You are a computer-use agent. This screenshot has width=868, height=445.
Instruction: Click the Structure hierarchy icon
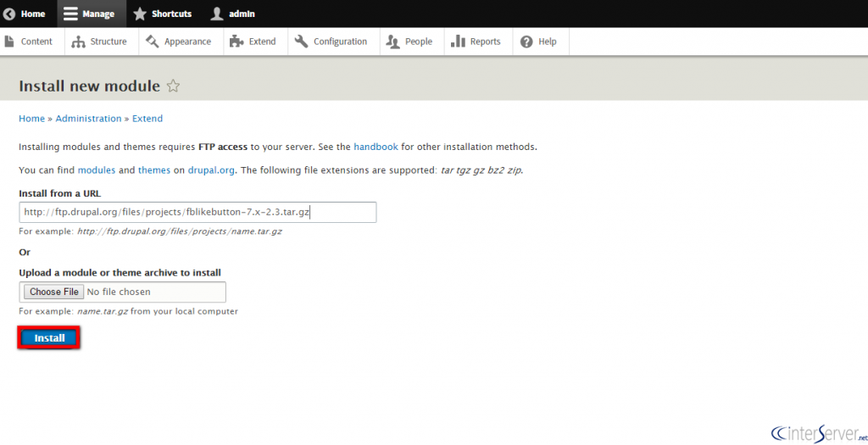pos(79,42)
